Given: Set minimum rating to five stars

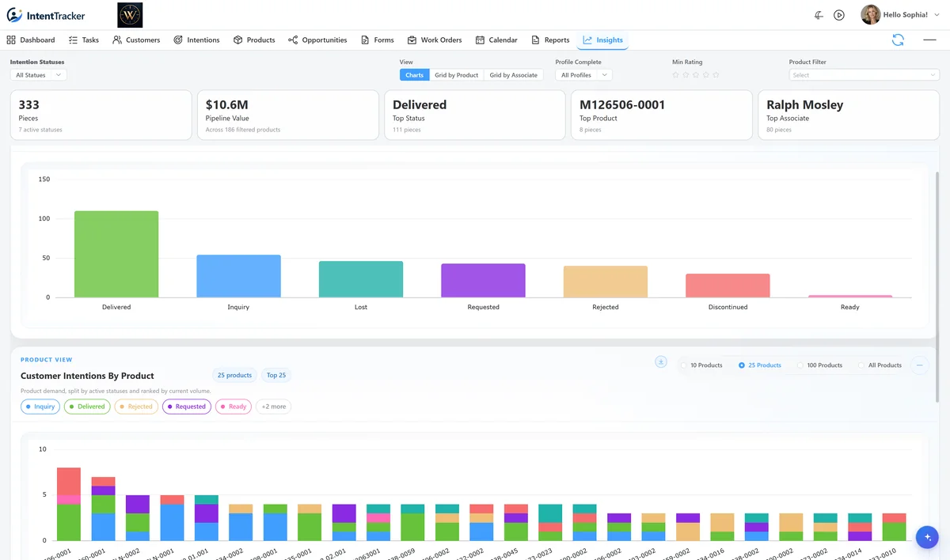Looking at the screenshot, I should (x=716, y=75).
